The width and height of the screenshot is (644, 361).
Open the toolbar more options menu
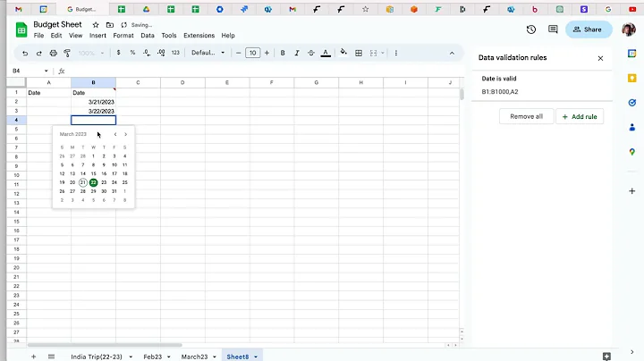396,53
